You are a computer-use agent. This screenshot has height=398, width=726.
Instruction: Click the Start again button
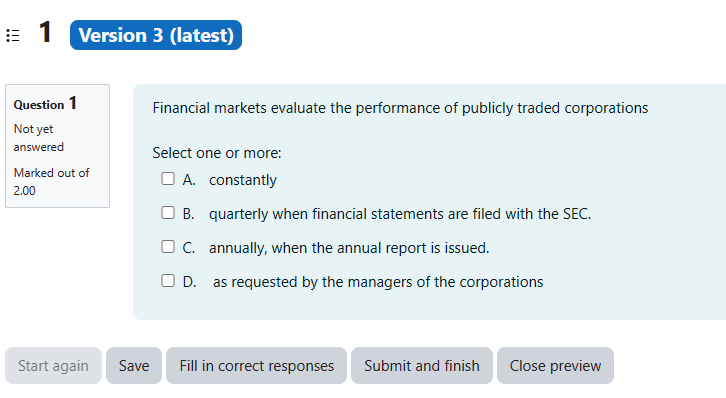coord(53,366)
